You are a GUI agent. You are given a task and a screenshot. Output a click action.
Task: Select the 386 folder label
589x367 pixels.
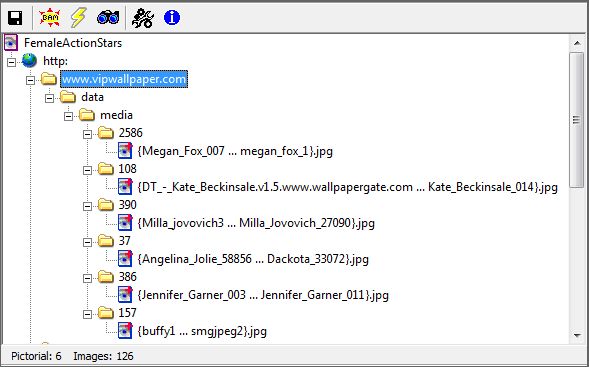(x=128, y=277)
